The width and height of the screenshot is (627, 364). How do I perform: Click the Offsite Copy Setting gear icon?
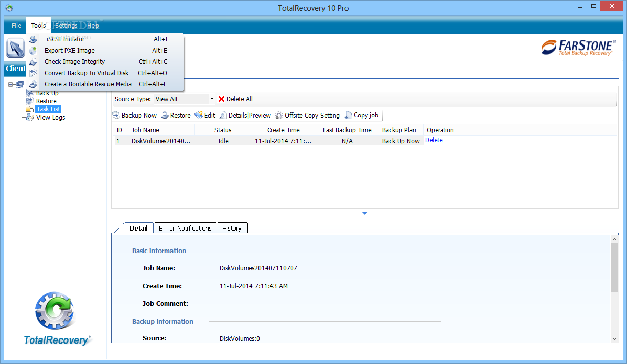point(279,116)
